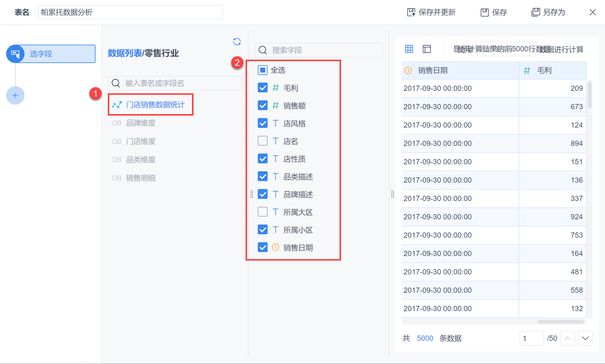Check the 店名 field checkbox
605x364 pixels.
[263, 141]
